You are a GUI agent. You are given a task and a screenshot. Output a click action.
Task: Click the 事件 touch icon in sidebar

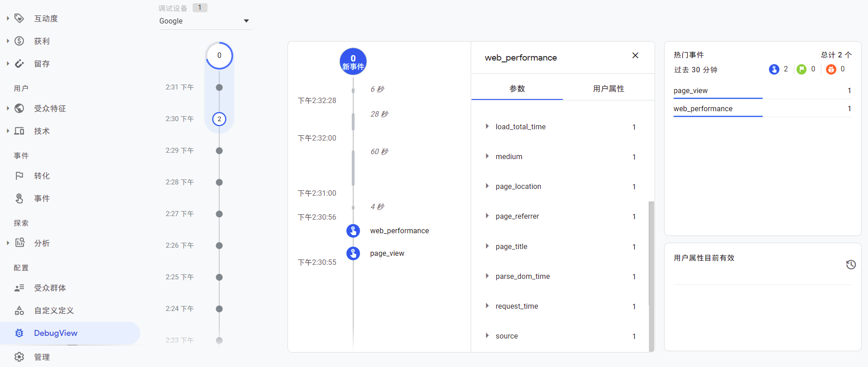[x=19, y=198]
